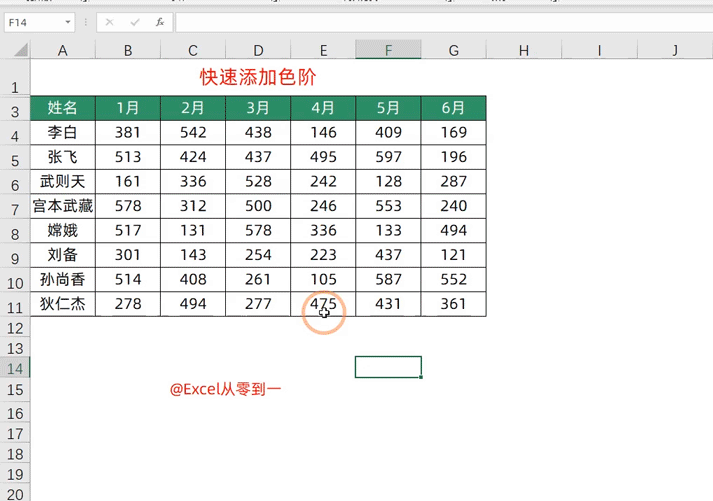This screenshot has height=501, width=713.
Task: Click the 2月 header cell
Action: tap(193, 108)
